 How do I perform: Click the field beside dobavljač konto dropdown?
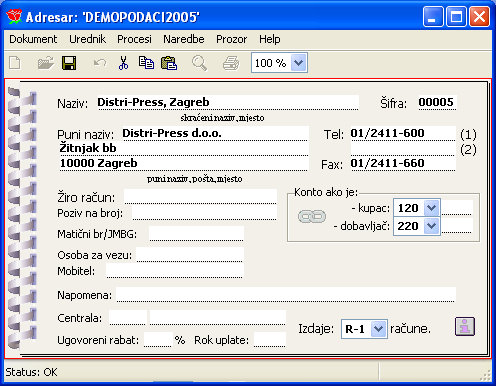[457, 226]
